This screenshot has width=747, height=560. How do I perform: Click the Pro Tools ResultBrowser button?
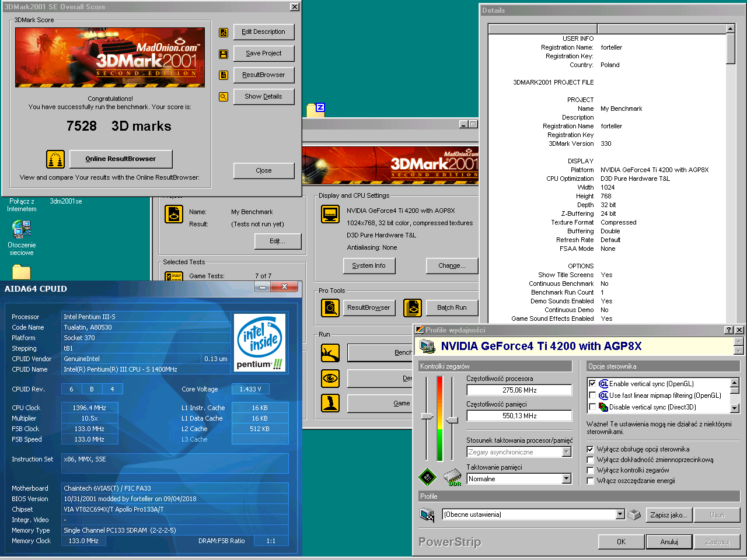[369, 307]
